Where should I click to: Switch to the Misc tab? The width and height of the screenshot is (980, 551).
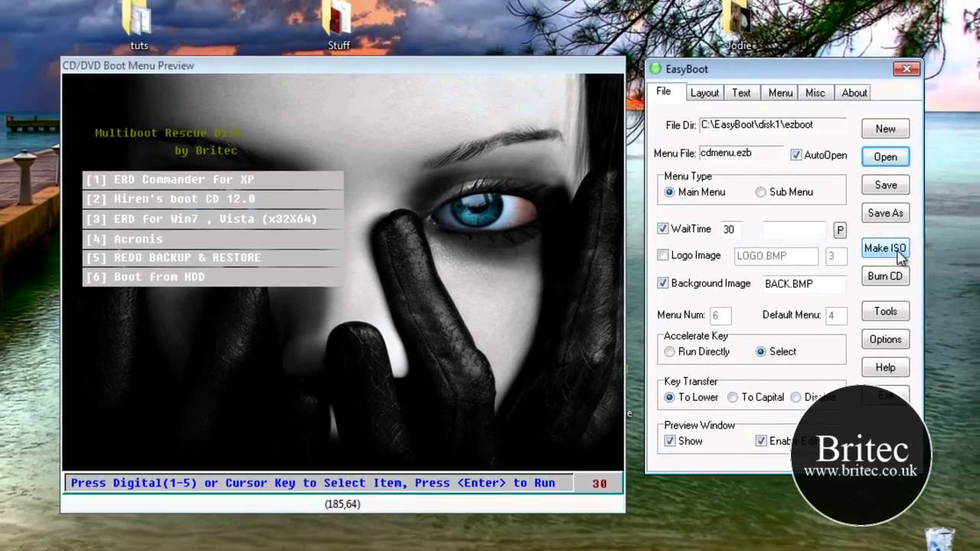(815, 93)
